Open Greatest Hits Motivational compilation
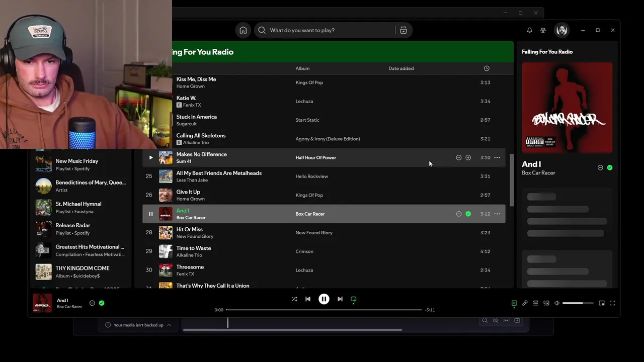 pos(80,250)
